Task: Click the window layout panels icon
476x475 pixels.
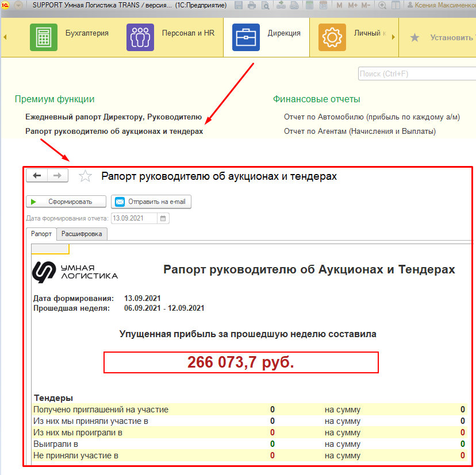Action: click(396, 5)
